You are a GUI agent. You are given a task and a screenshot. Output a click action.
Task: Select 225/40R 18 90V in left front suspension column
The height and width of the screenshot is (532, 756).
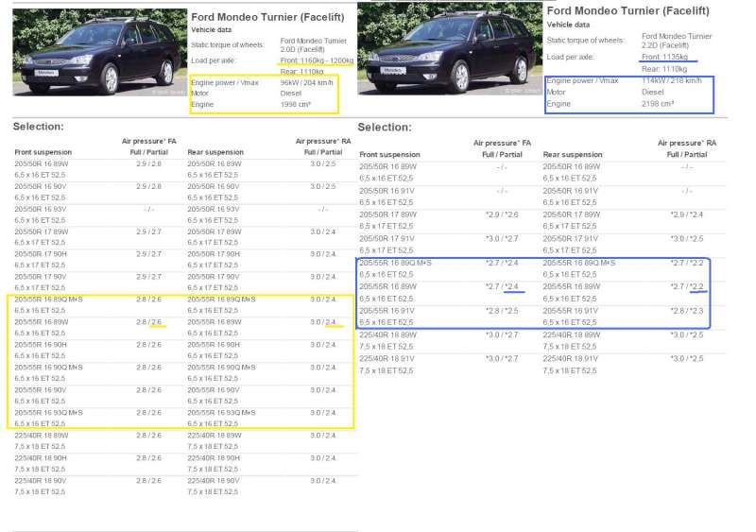[40, 480]
